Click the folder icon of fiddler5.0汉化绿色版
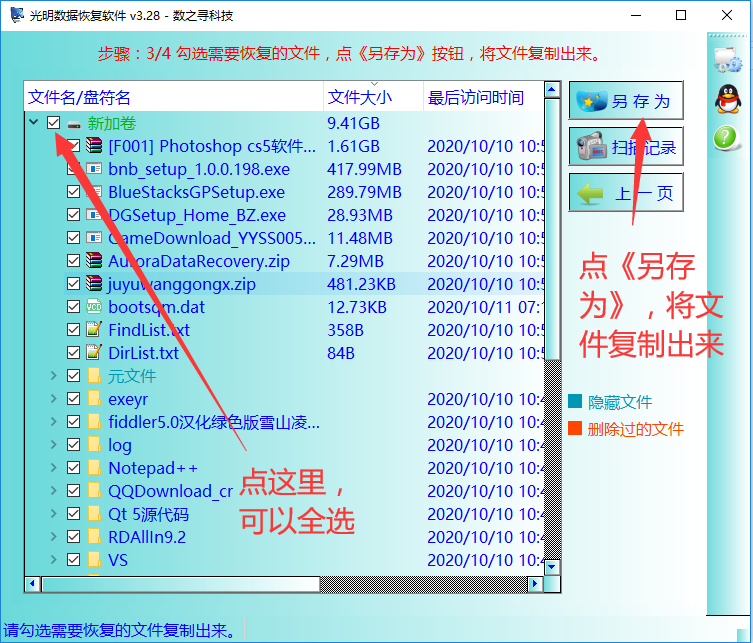Image resolution: width=753 pixels, height=643 pixels. [95, 422]
